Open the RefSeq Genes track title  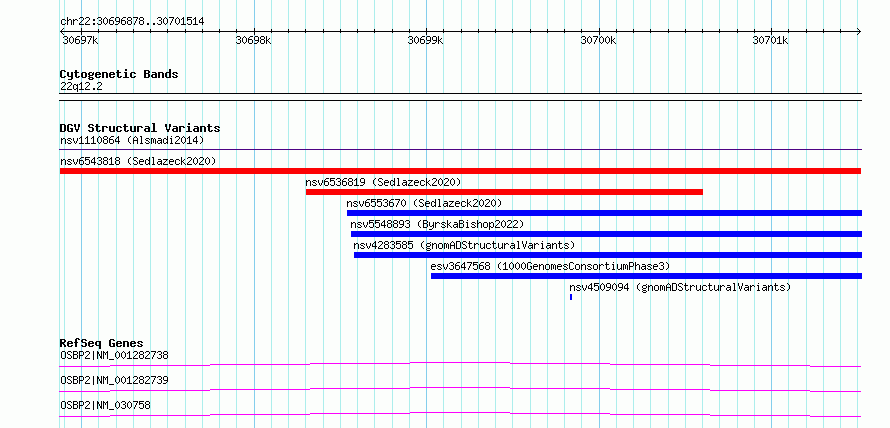pyautogui.click(x=101, y=343)
